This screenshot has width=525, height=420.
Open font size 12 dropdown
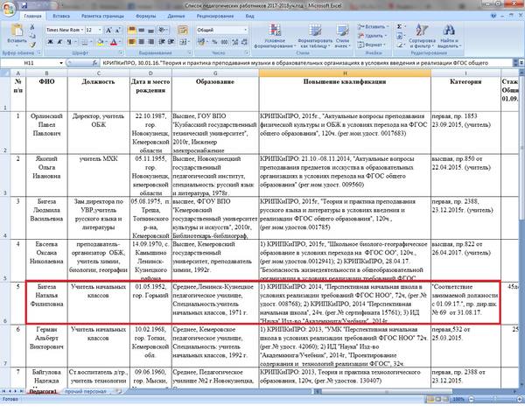[x=100, y=30]
